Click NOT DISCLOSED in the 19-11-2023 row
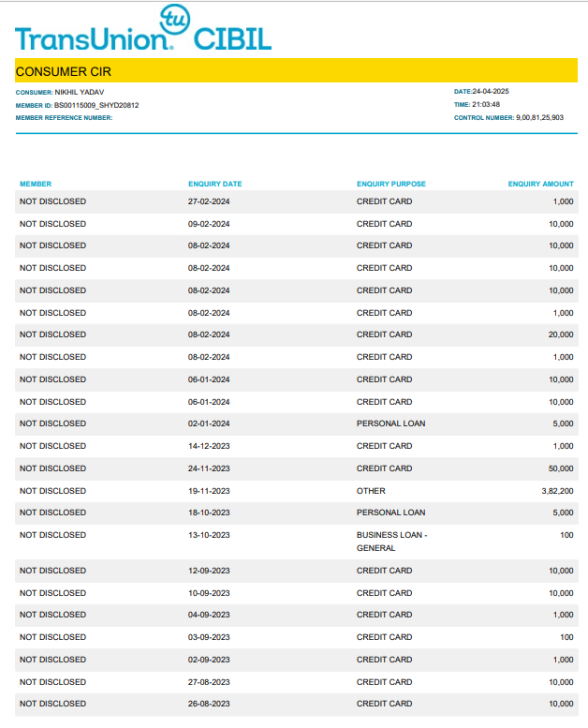588x728 pixels. coord(53,491)
